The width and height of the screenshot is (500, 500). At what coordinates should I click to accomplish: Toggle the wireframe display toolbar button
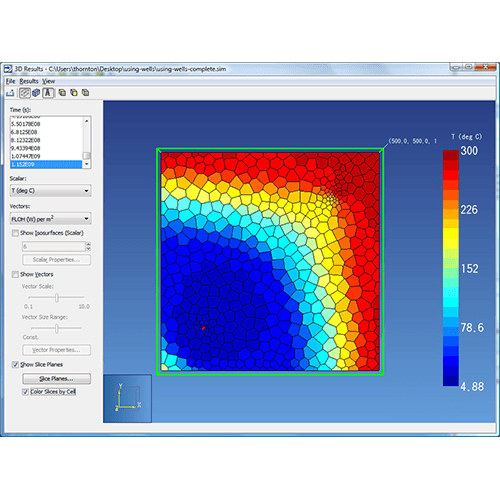point(24,93)
